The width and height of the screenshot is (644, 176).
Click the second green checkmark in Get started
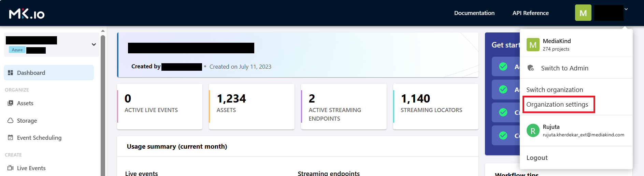click(503, 90)
